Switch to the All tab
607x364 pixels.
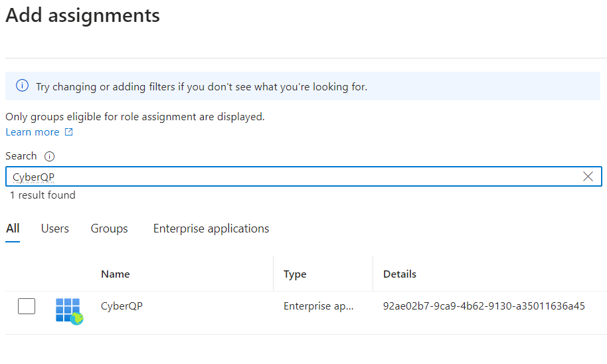[13, 228]
